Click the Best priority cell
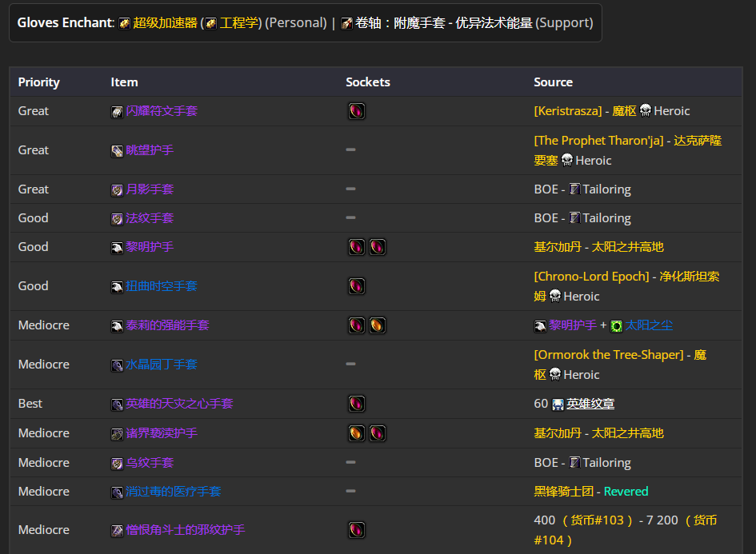Screen dimensions: 756x554 pos(30,404)
